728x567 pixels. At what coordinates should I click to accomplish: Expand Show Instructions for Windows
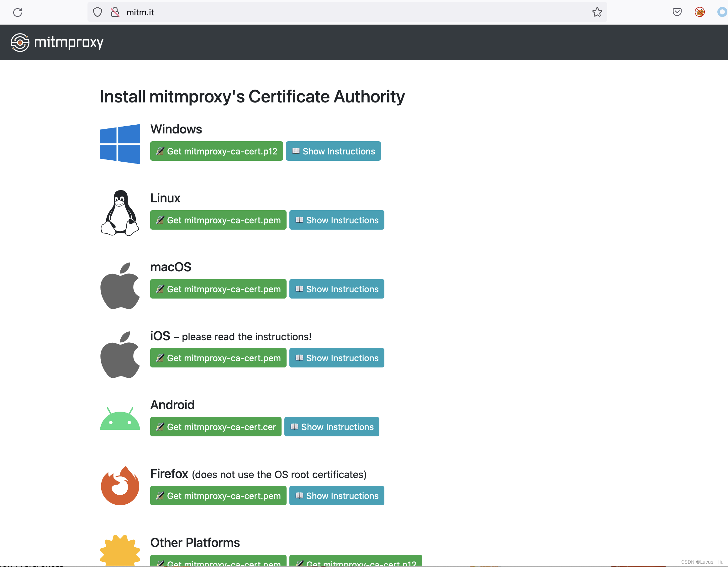pos(333,151)
